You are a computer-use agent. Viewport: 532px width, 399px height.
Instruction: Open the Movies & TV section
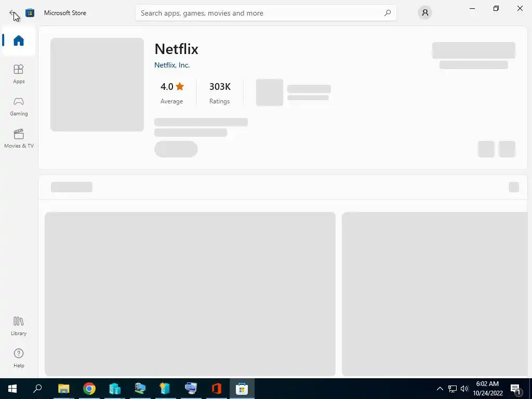[19, 138]
